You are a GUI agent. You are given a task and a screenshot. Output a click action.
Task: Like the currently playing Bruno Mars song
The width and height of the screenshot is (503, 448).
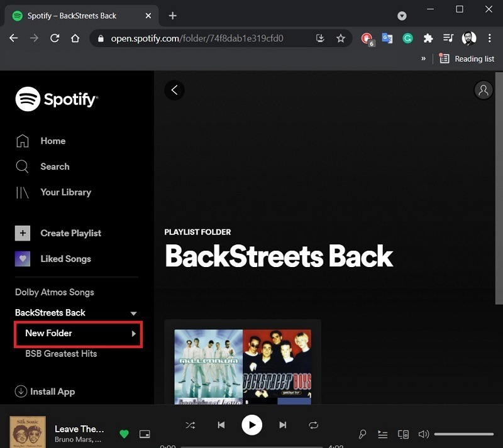point(124,434)
